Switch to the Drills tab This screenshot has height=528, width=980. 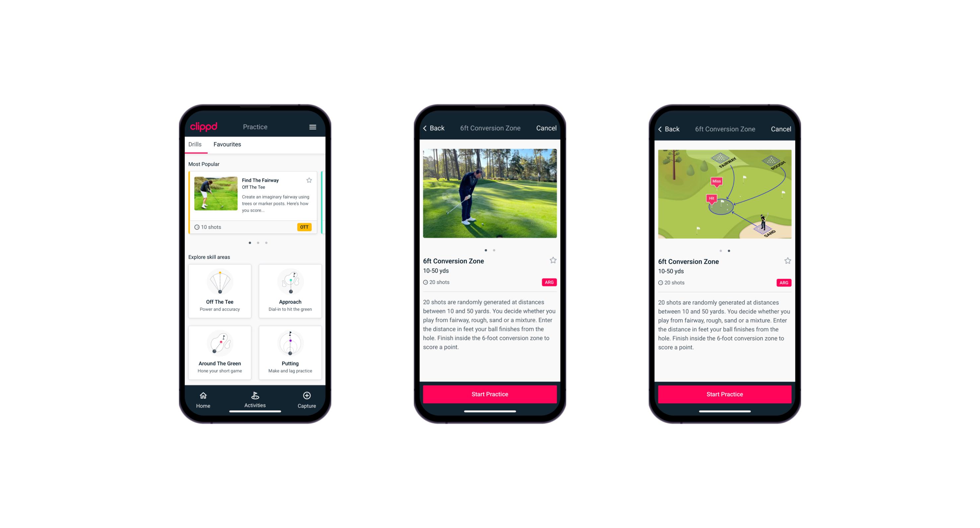(196, 145)
